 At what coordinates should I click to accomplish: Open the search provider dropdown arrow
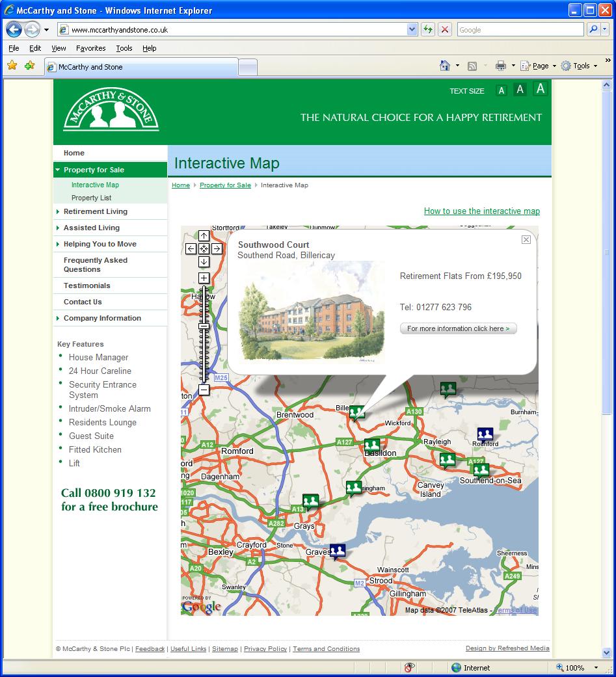pyautogui.click(x=604, y=29)
